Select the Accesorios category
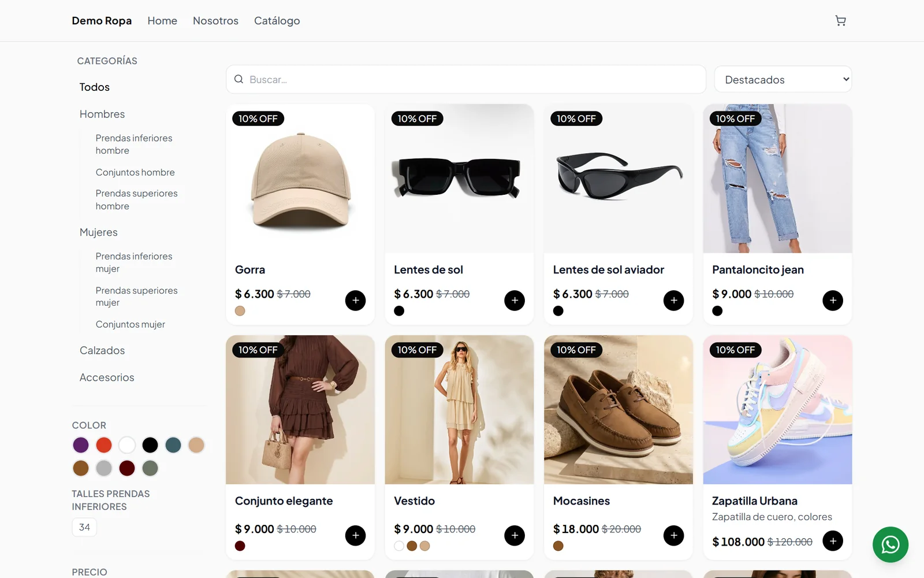The image size is (924, 578). (107, 377)
